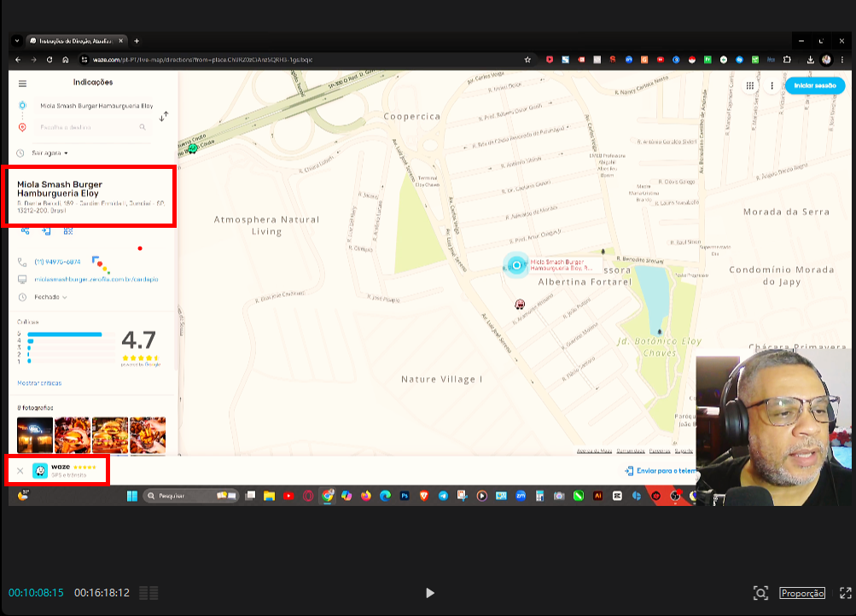
Task: Click the share icon below the address
Action: (x=25, y=231)
